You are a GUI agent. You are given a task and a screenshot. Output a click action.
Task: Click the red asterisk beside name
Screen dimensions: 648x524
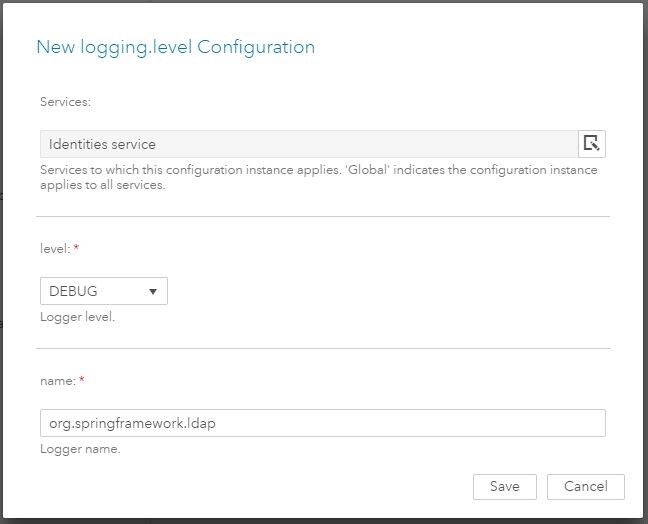[x=81, y=380]
